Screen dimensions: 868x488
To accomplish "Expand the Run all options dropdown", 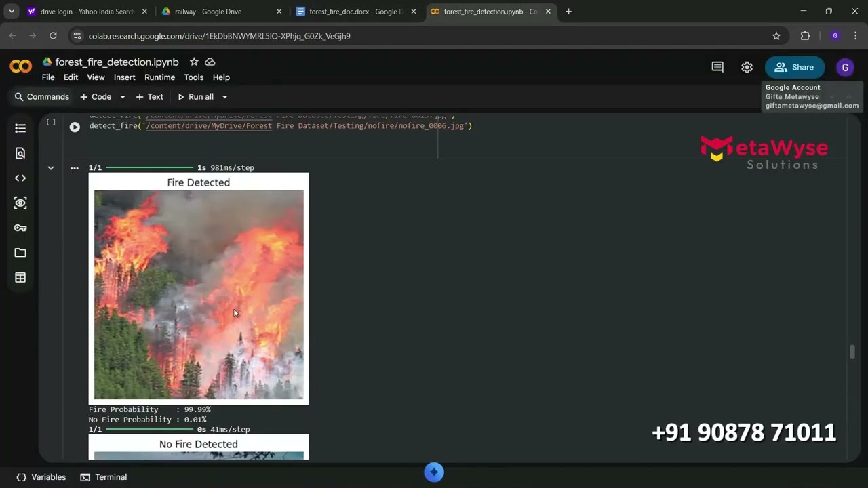I will (x=224, y=97).
